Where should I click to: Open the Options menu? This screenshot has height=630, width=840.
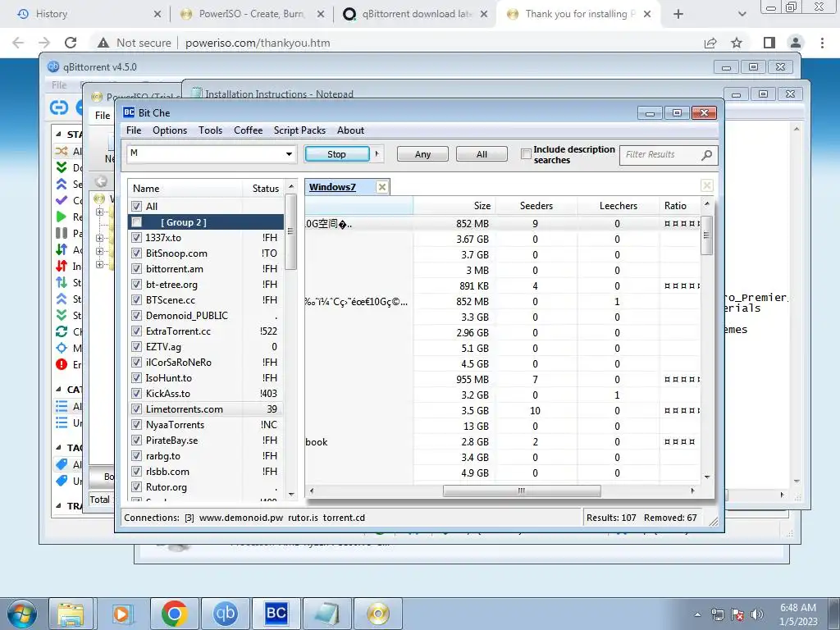pos(170,130)
